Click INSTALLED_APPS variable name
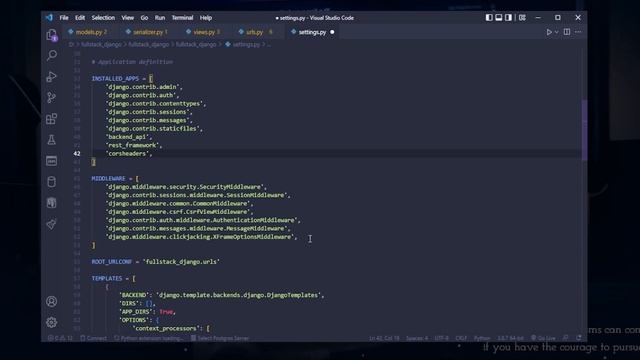 pyautogui.click(x=115, y=78)
